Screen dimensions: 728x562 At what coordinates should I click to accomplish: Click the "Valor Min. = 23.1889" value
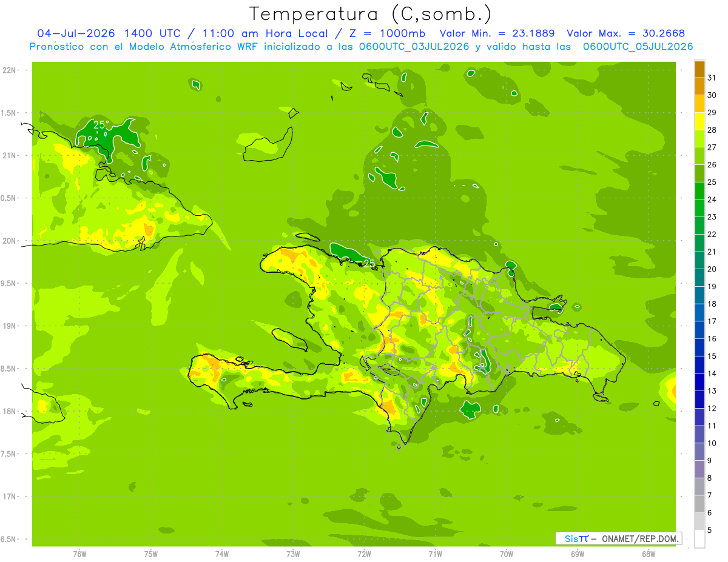coord(497,33)
